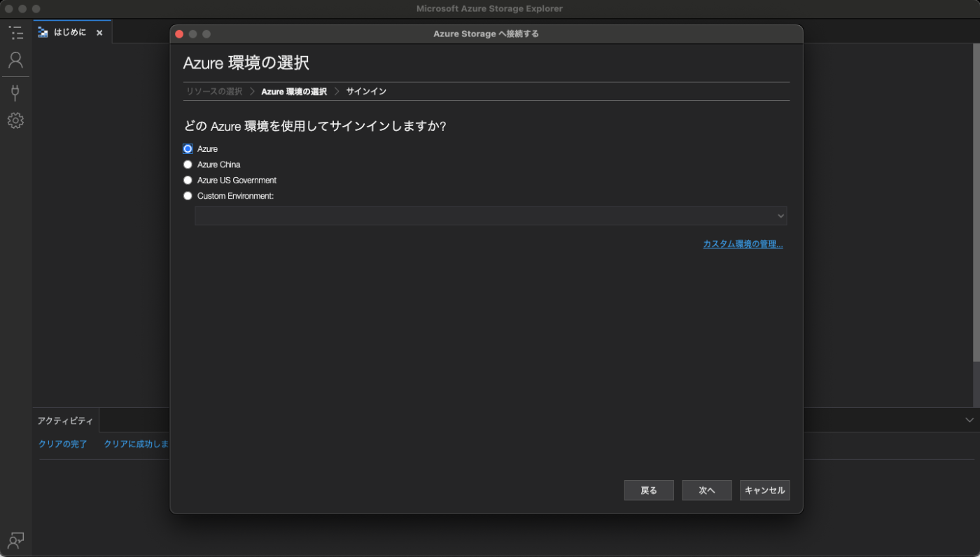Click the クリアの完了 link

click(63, 444)
